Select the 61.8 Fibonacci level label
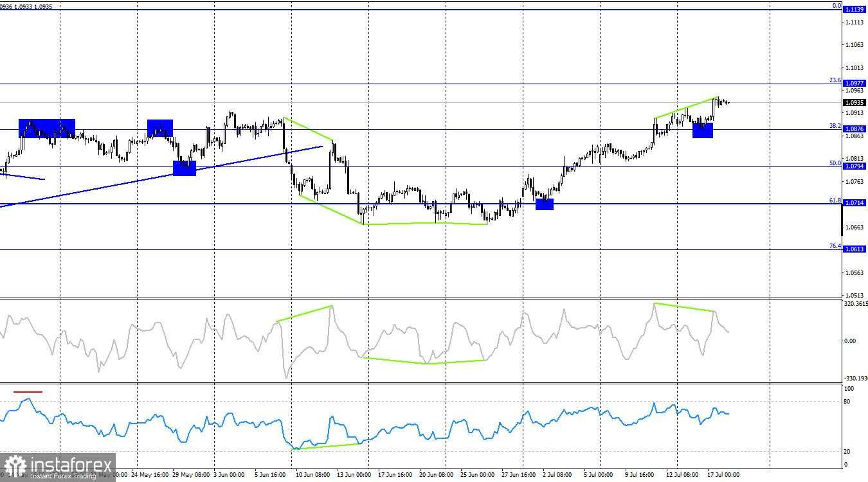Image resolution: width=868 pixels, height=482 pixels. coord(835,201)
